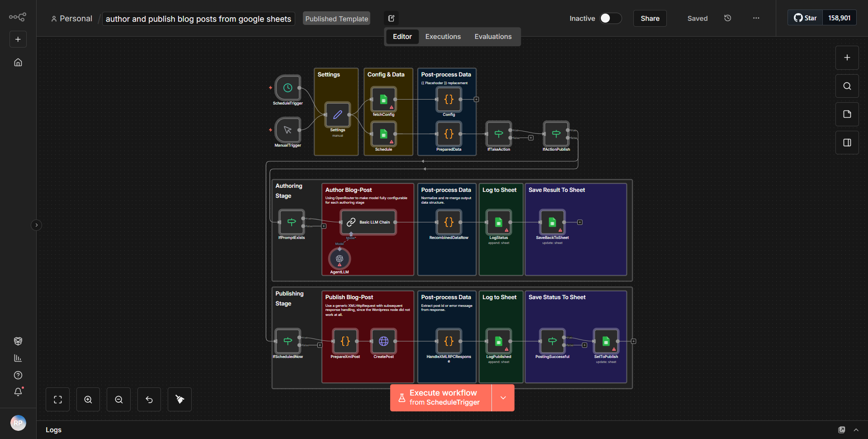868x439 pixels.
Task: Select the IfPromptExists node
Action: coord(292,222)
